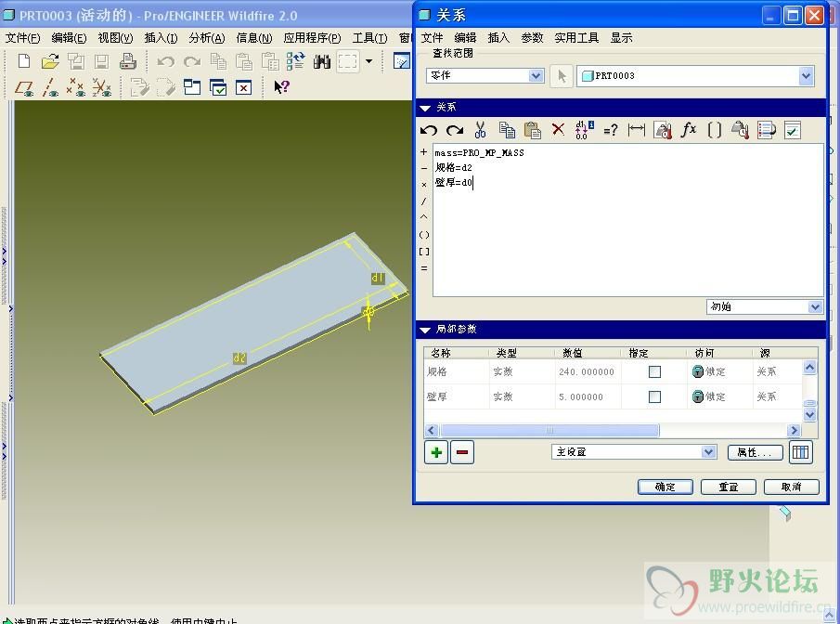Open 显示 menu in relations dialog

click(622, 38)
